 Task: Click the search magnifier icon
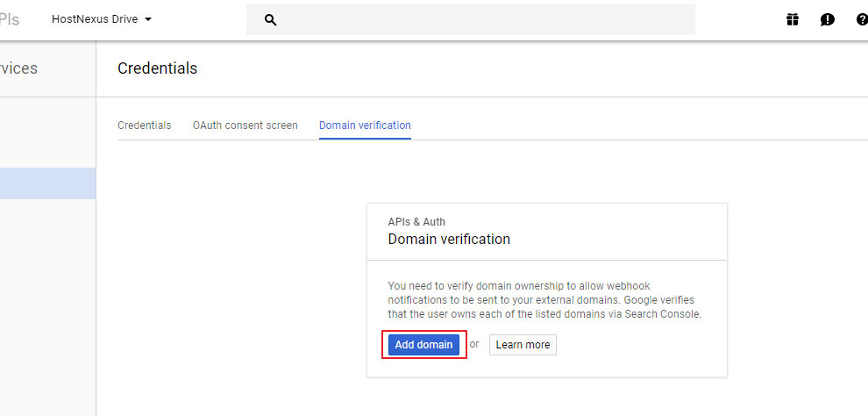point(270,20)
